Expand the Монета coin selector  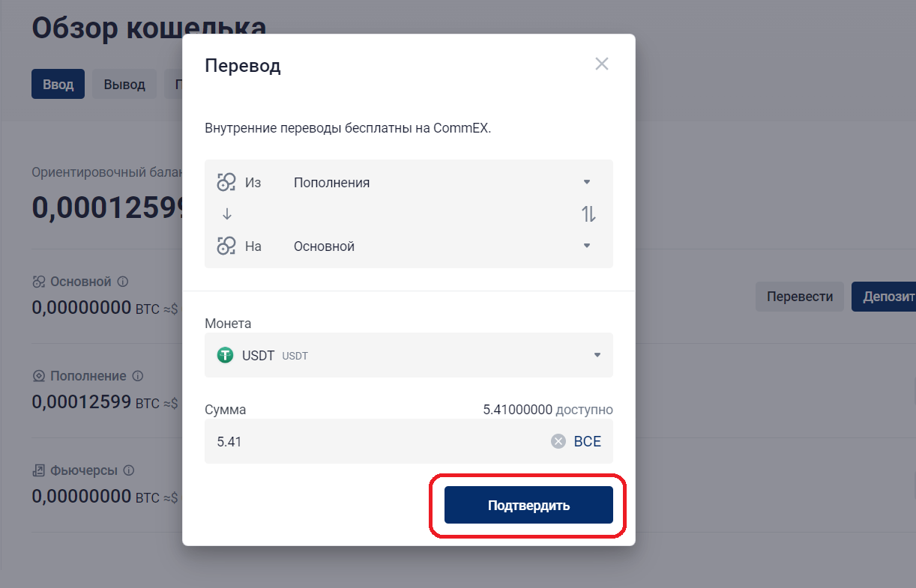click(597, 355)
